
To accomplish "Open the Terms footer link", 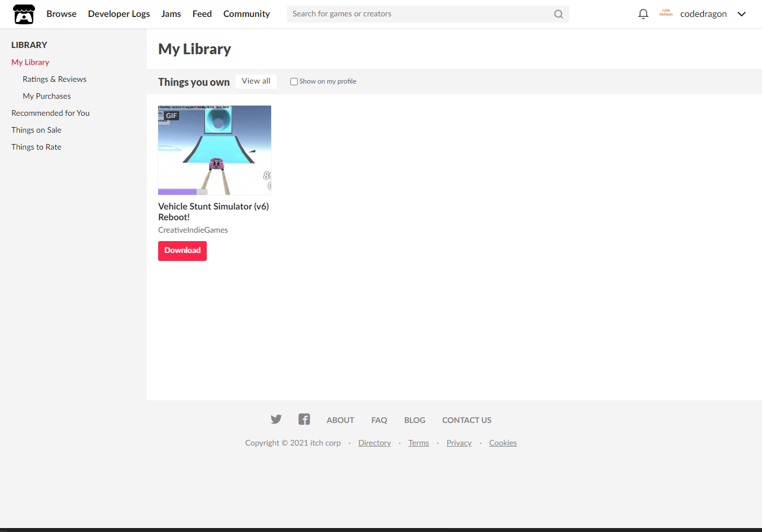I will pos(419,443).
